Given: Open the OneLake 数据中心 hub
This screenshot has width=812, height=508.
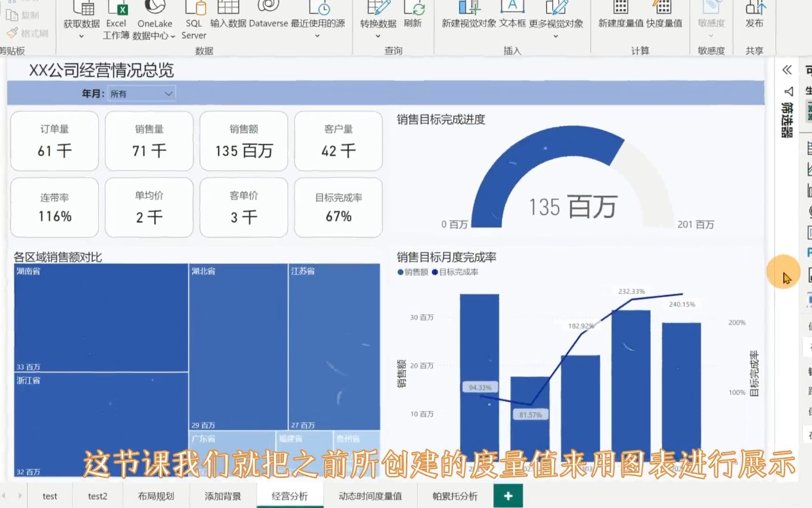Looking at the screenshot, I should pos(154,19).
